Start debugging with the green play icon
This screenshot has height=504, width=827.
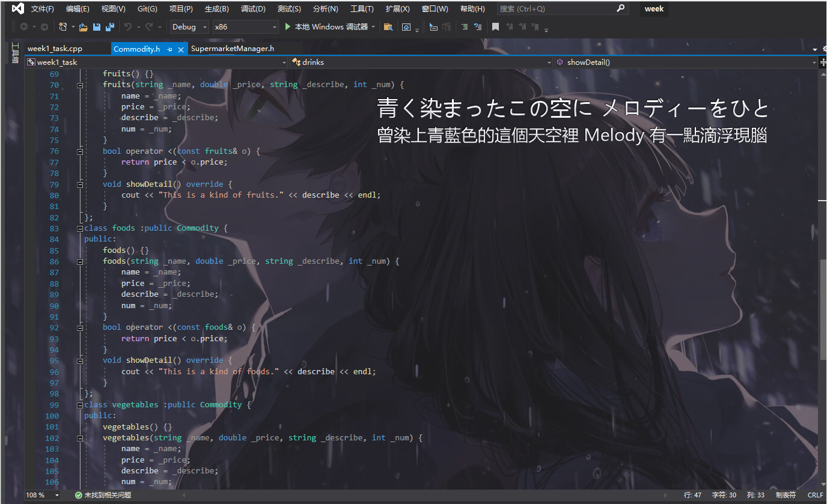coord(288,26)
